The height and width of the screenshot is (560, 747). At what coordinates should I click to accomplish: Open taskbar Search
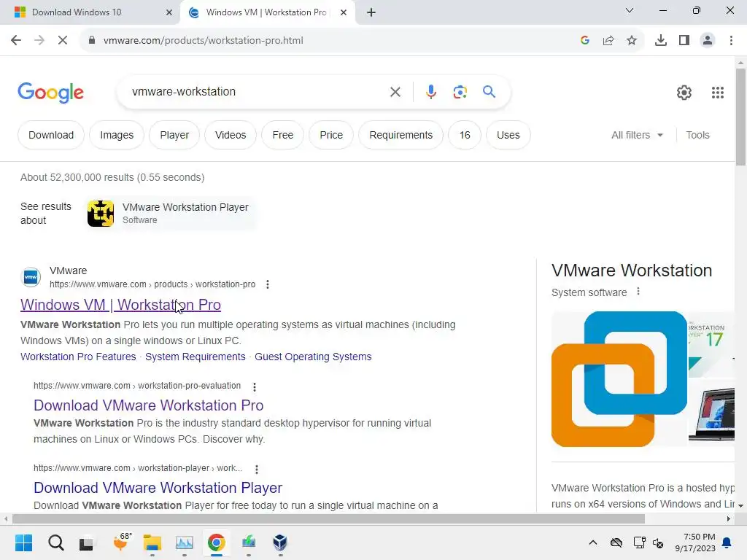(x=55, y=542)
